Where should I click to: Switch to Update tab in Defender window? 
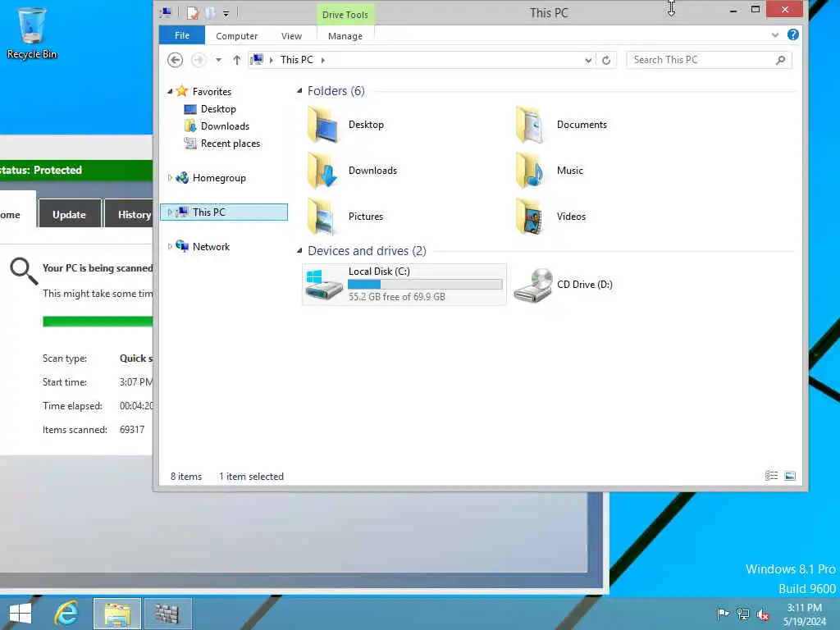coord(70,214)
